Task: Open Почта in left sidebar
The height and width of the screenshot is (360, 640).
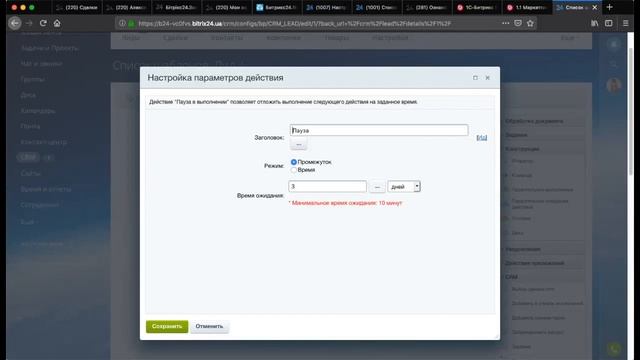Action: [x=30, y=126]
